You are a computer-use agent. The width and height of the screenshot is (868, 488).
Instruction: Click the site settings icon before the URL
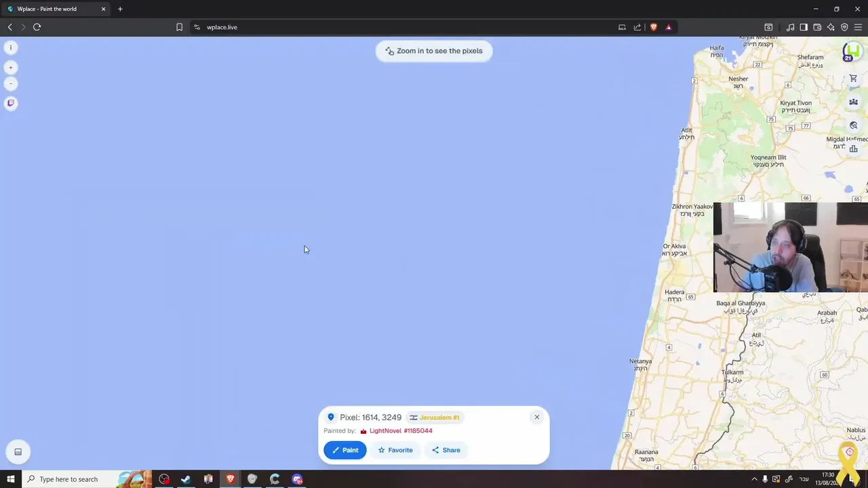197,27
